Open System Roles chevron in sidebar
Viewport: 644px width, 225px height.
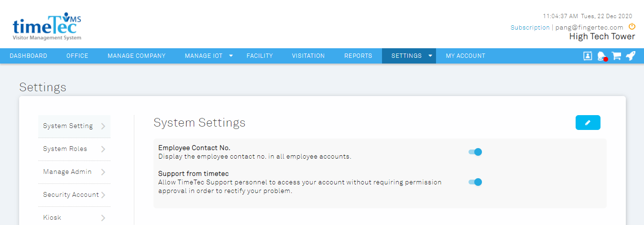tap(103, 149)
